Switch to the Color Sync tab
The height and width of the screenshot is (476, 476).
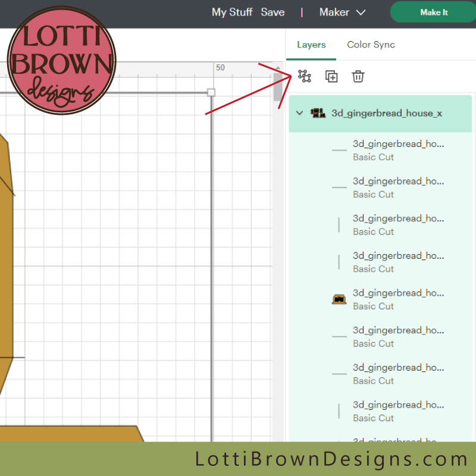pos(371,45)
